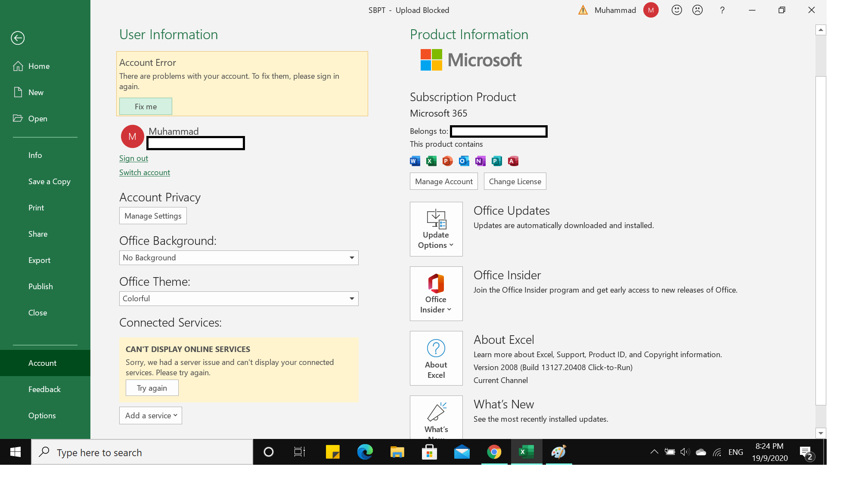
Task: Select Save a Copy in sidebar
Action: tap(45, 182)
